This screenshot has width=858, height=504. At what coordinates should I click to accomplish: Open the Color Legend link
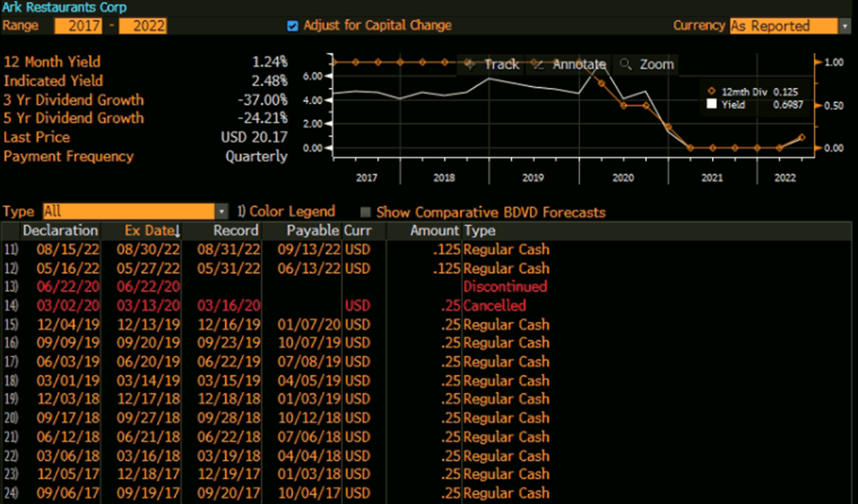tap(286, 211)
